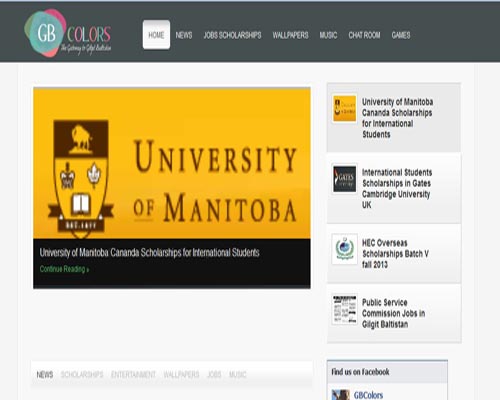Visit the Chat Room page

click(x=364, y=35)
